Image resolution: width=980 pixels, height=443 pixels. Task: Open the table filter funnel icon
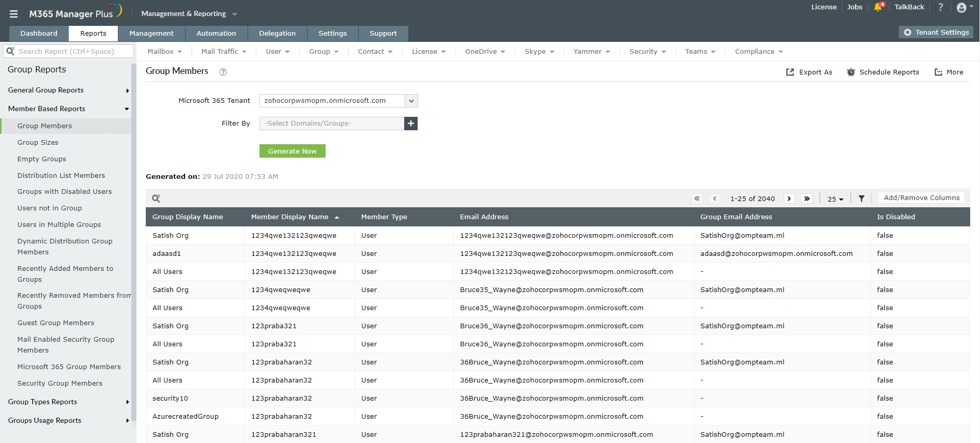click(862, 198)
